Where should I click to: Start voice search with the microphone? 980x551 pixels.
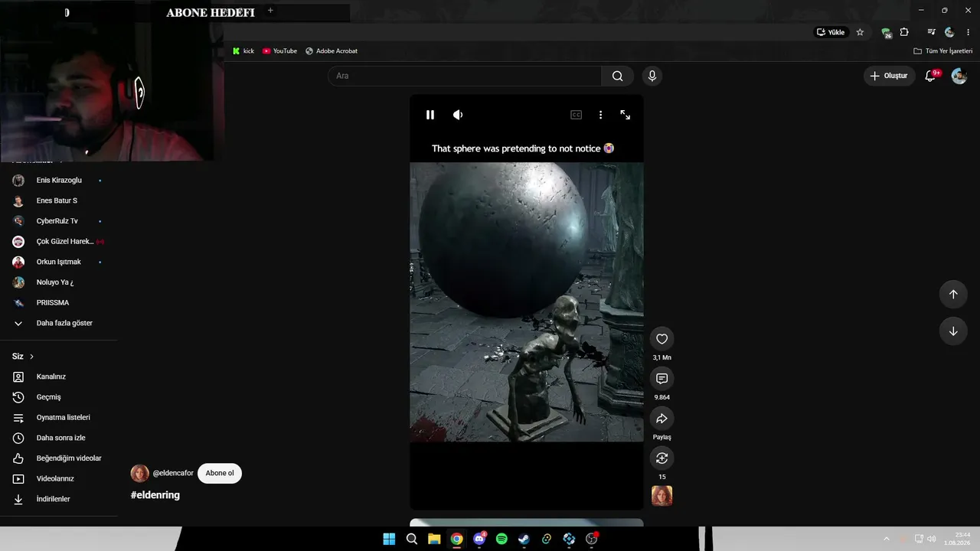tap(652, 76)
